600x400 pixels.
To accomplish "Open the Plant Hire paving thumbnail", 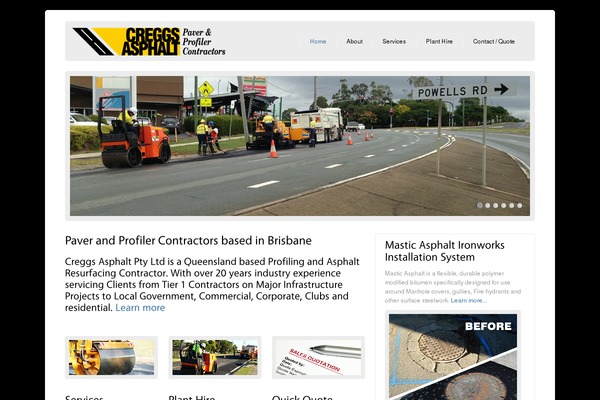I will click(x=215, y=358).
